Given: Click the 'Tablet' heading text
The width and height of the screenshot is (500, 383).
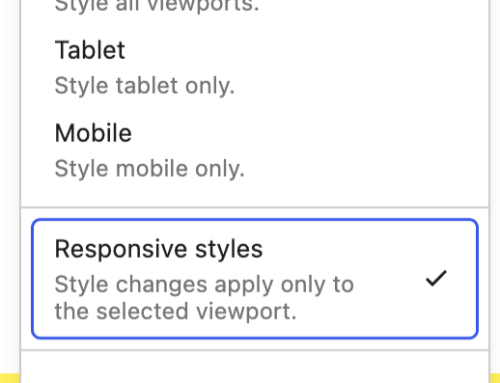Looking at the screenshot, I should click(x=90, y=50).
